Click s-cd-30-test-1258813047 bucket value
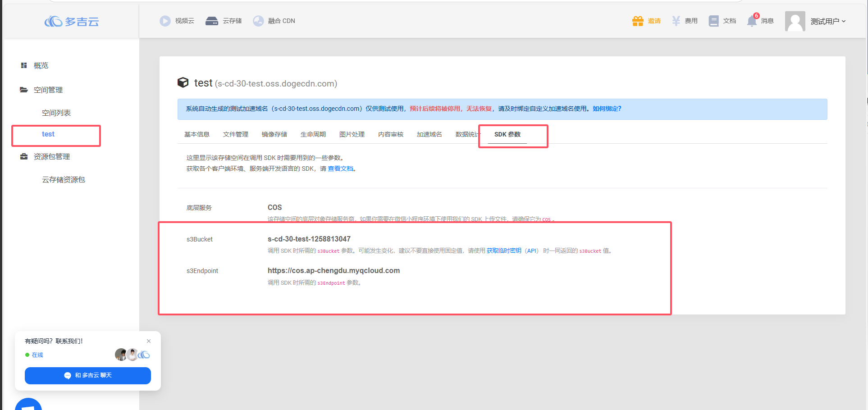Viewport: 868px width, 410px height. pyautogui.click(x=309, y=239)
